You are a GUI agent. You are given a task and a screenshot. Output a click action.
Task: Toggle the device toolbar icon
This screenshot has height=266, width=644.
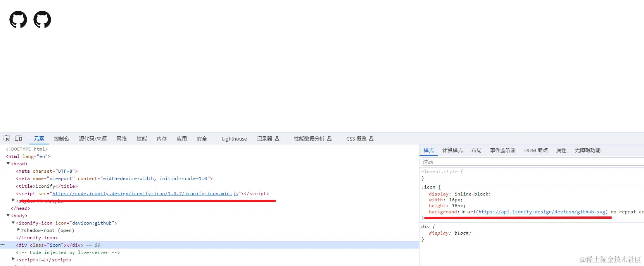coord(18,138)
